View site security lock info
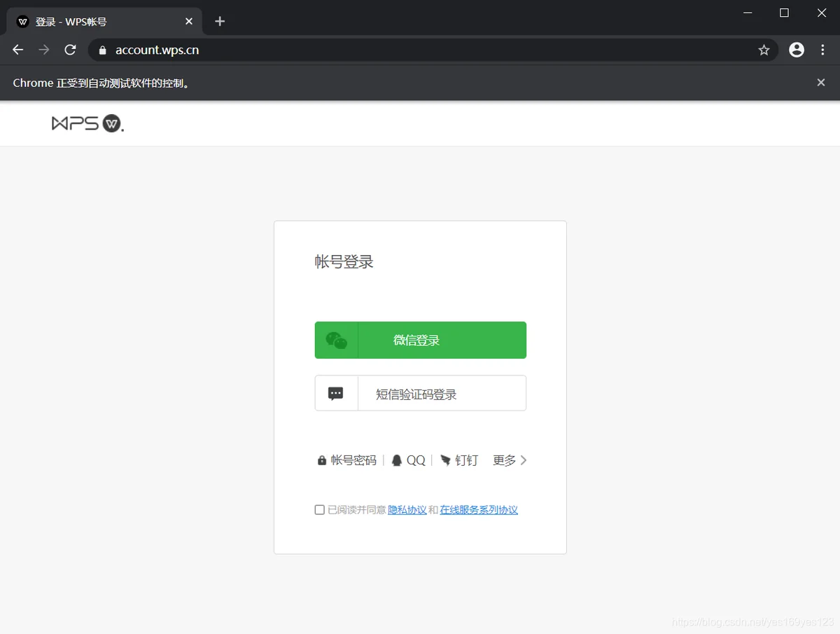The width and height of the screenshot is (840, 634). coord(103,50)
